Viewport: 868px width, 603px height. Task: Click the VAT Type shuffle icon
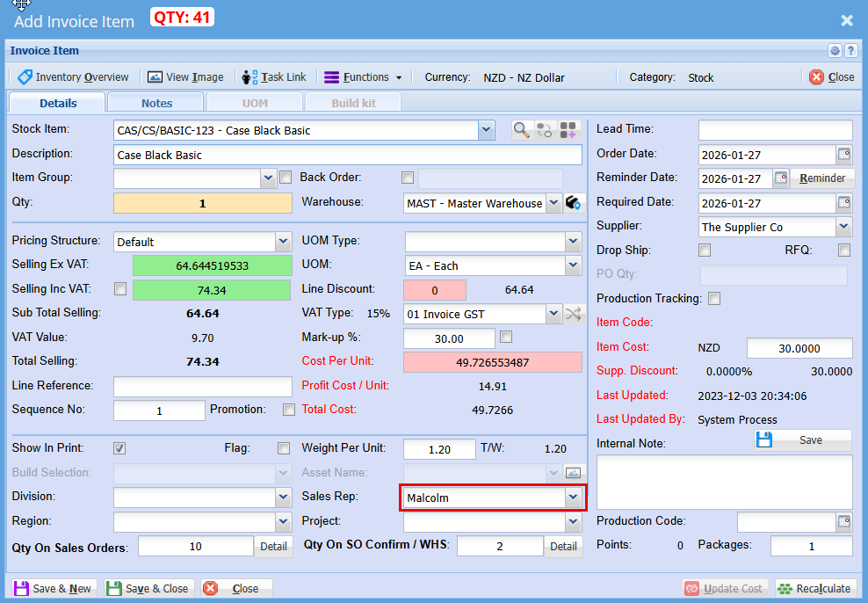(573, 314)
